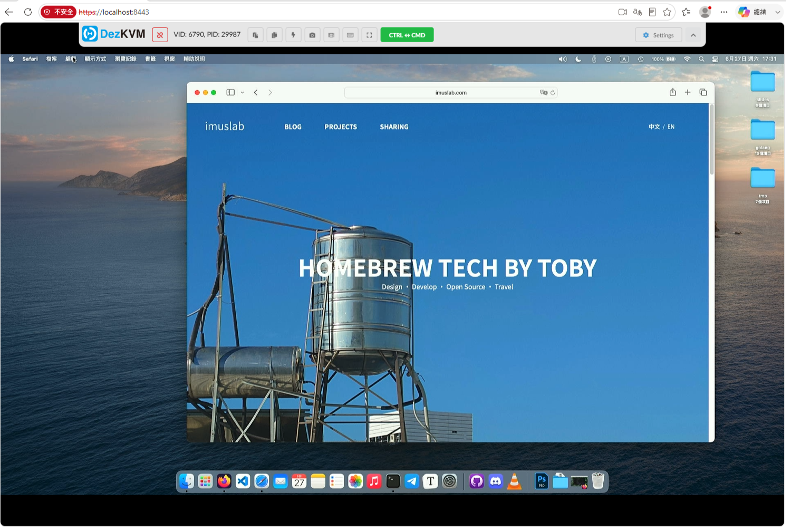Open Terminal from the Dock
791x532 pixels.
pyautogui.click(x=393, y=481)
